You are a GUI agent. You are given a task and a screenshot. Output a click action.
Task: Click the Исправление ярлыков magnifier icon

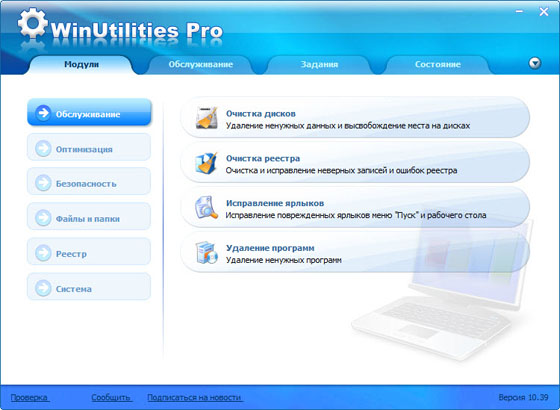pyautogui.click(x=206, y=208)
